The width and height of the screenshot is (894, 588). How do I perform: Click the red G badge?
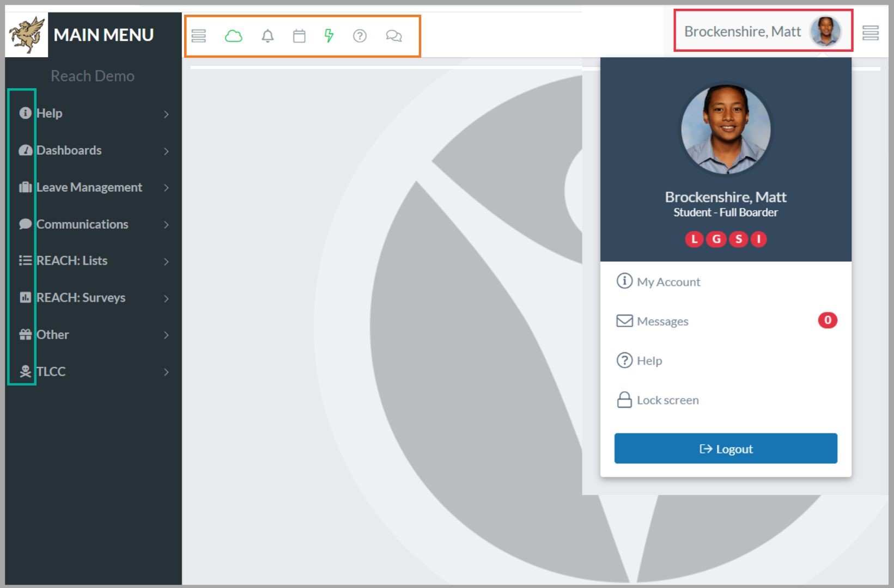coord(716,239)
